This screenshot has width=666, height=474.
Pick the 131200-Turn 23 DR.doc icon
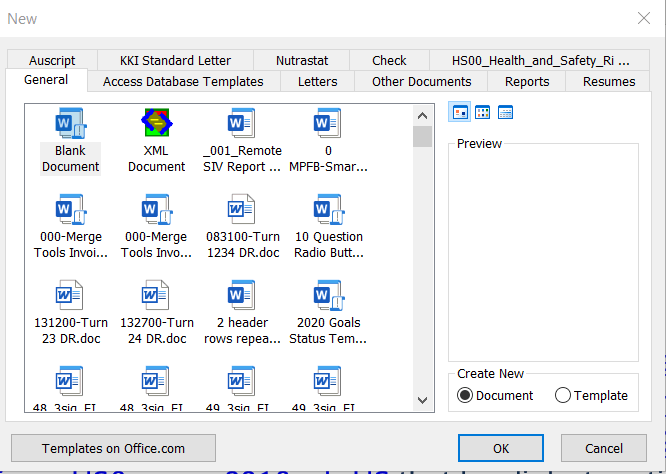click(69, 295)
